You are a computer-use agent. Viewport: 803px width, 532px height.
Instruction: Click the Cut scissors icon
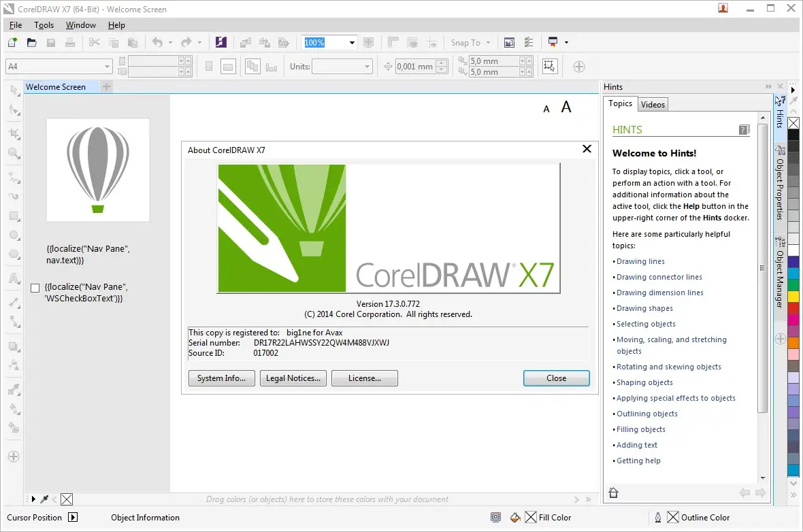pos(94,42)
